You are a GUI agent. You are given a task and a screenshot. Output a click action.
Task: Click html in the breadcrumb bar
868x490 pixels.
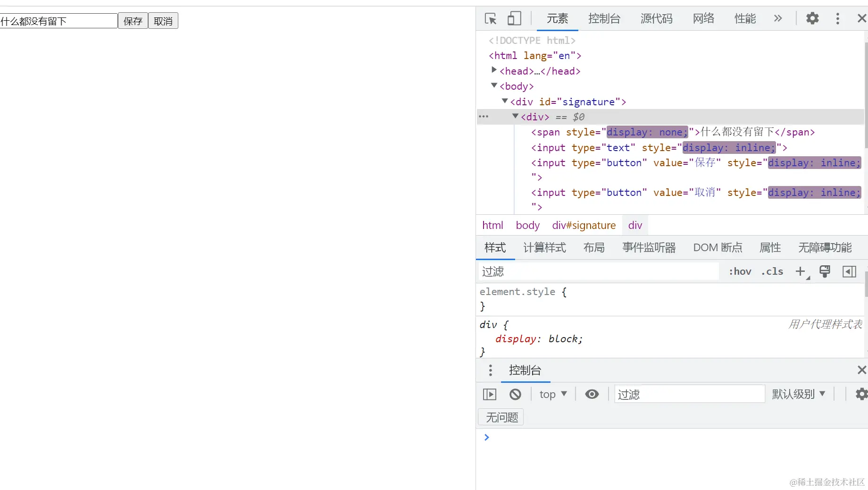point(492,225)
